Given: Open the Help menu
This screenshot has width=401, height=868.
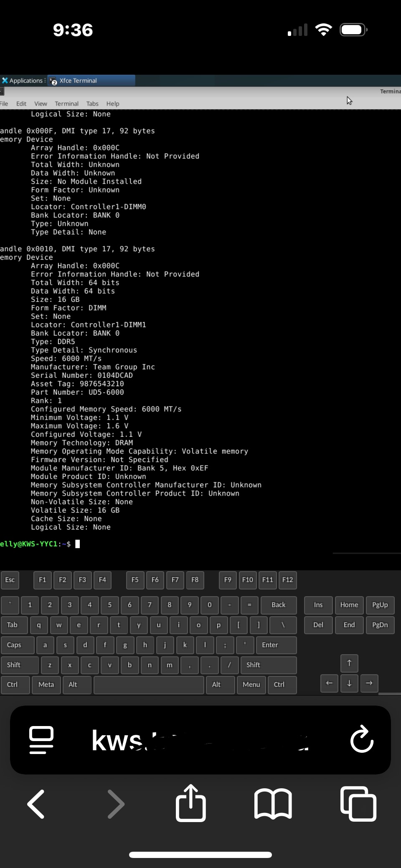Looking at the screenshot, I should pos(112,104).
